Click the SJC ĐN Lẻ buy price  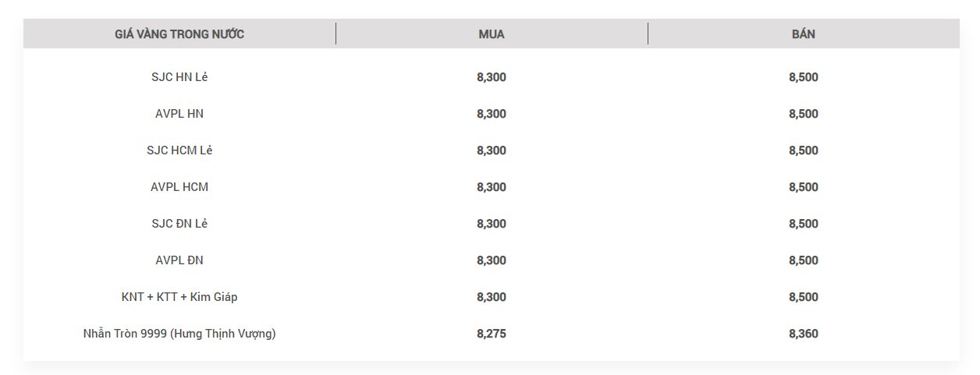[492, 224]
